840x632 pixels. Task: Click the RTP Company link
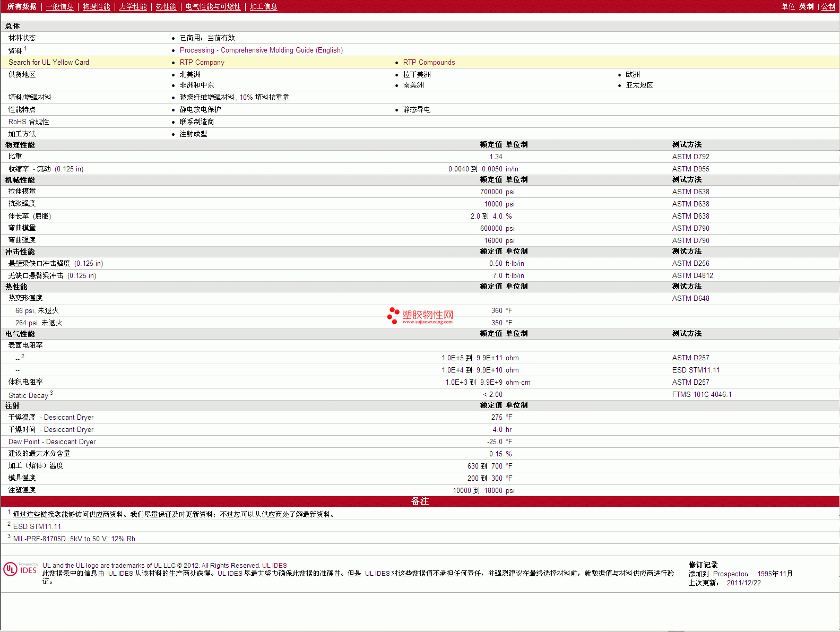pos(202,62)
